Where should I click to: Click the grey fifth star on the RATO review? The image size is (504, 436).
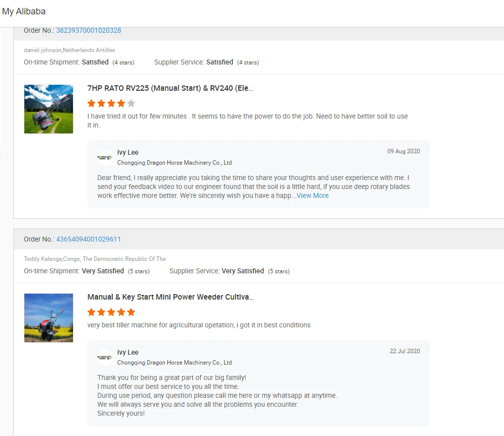tap(131, 104)
